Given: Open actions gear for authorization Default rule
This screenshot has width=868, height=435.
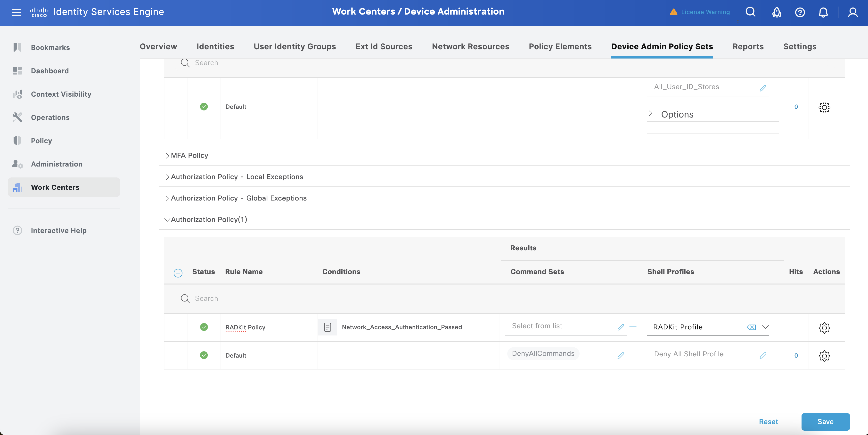Looking at the screenshot, I should coord(824,356).
